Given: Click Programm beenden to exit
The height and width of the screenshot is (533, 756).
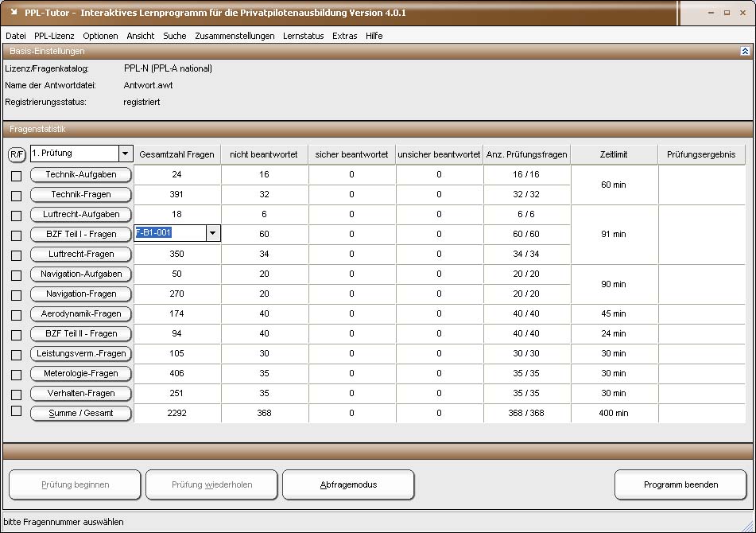Looking at the screenshot, I should 680,484.
